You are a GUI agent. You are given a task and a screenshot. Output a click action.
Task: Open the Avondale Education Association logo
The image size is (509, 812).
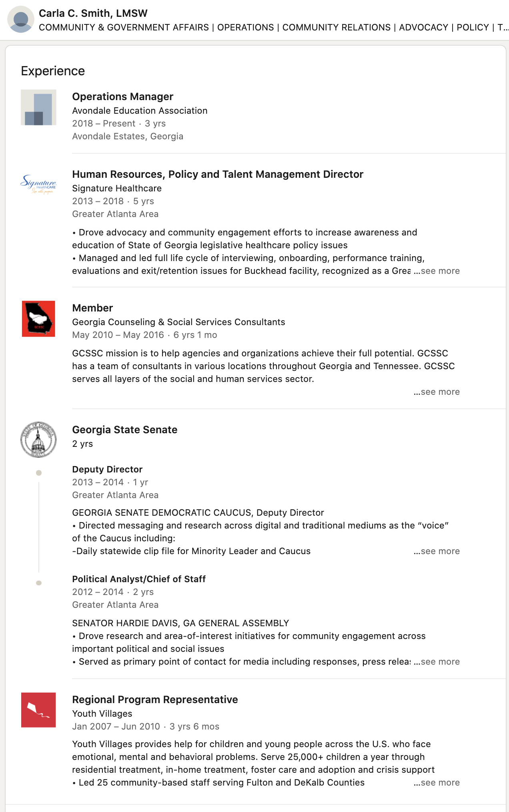click(x=38, y=107)
